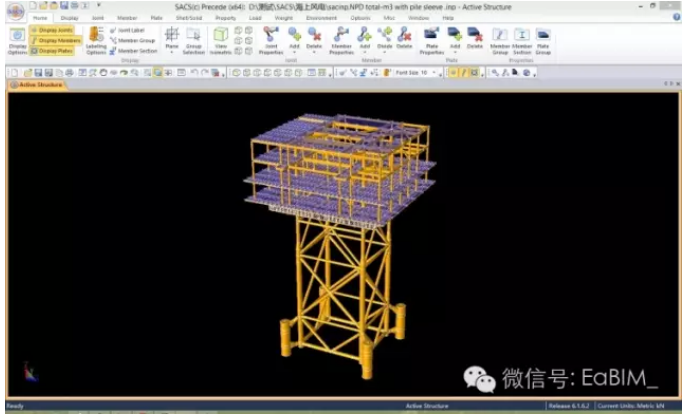
Task: Open the Help ribbon tab
Action: tap(448, 18)
